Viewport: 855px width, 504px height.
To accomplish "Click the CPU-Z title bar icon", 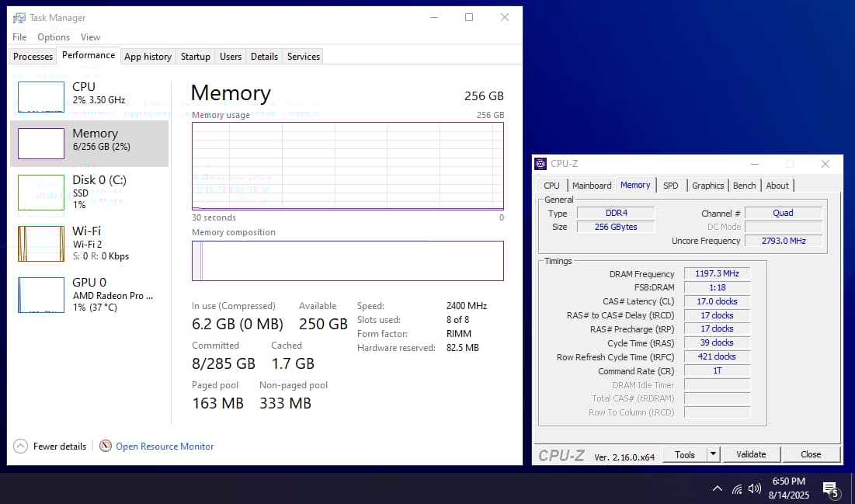I will click(540, 164).
